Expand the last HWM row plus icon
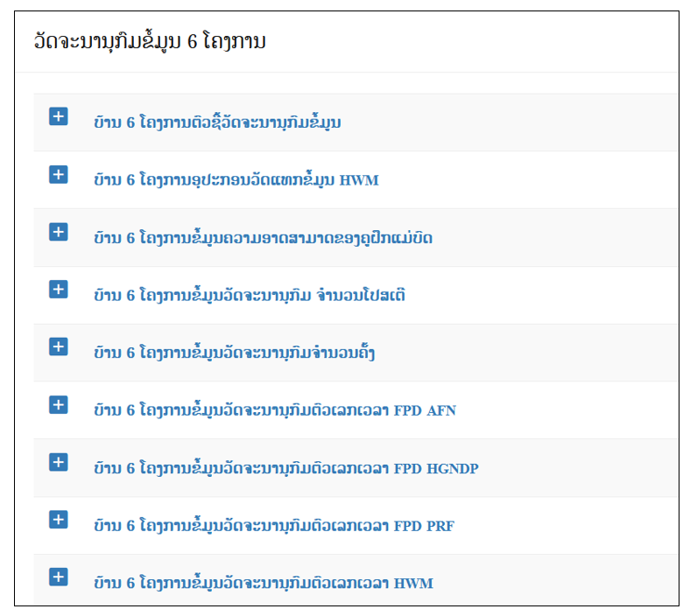690x616 pixels. tap(58, 577)
